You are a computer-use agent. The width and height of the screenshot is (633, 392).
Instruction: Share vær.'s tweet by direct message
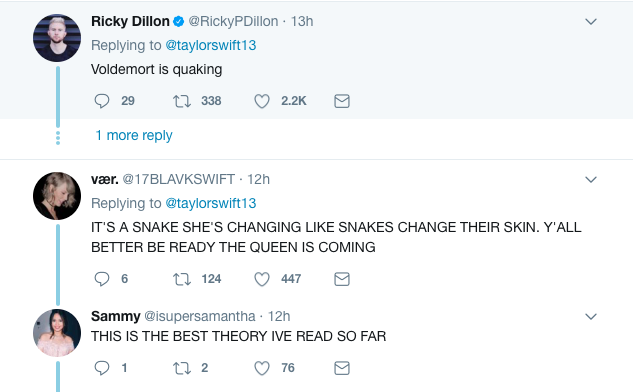pos(342,279)
